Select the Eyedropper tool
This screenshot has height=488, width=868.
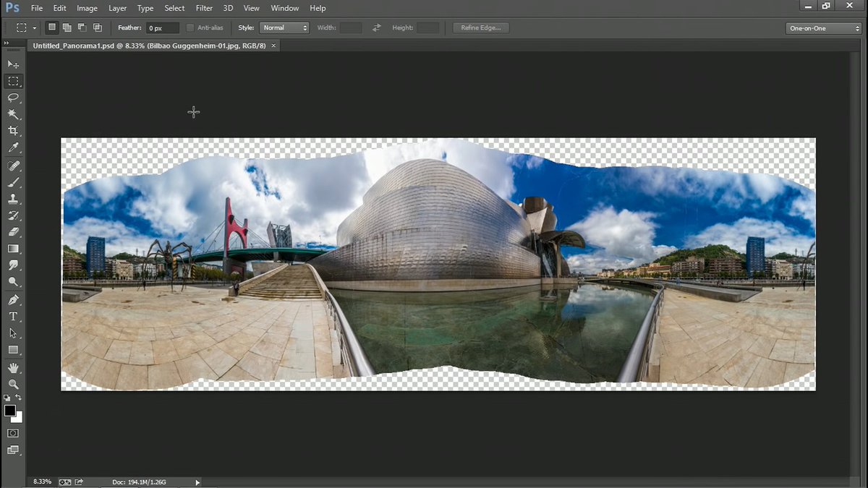click(x=13, y=147)
